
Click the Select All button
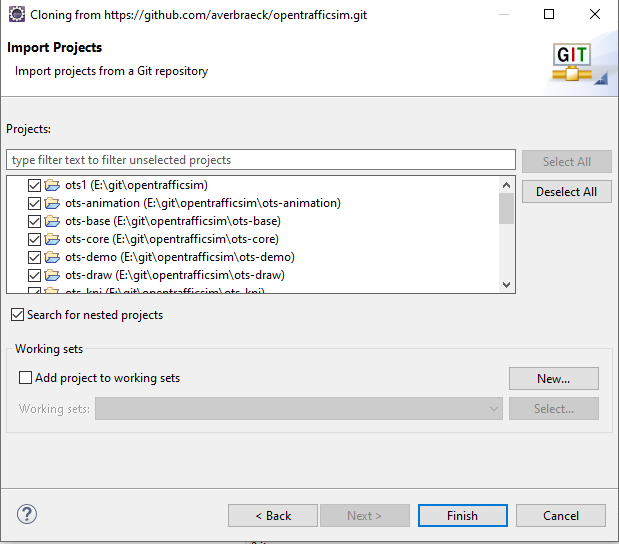click(x=566, y=161)
